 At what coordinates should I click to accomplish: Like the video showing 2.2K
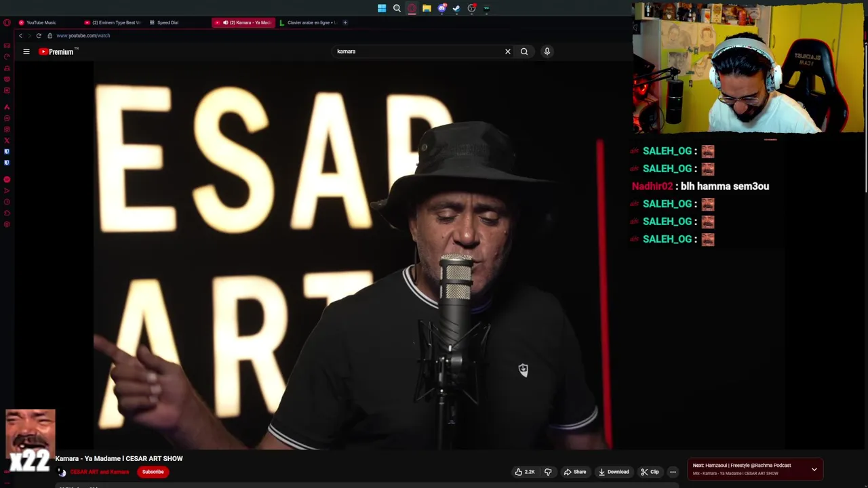click(x=525, y=472)
